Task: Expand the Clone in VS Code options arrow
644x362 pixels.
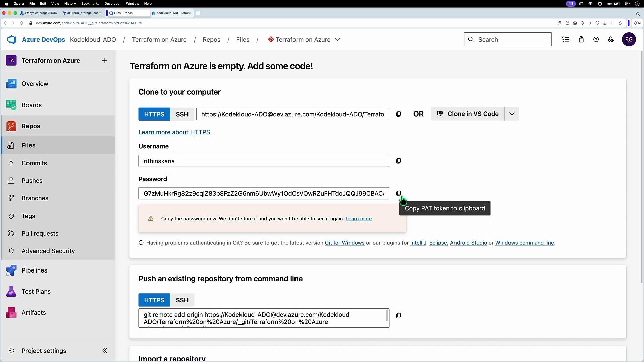Action: tap(512, 114)
